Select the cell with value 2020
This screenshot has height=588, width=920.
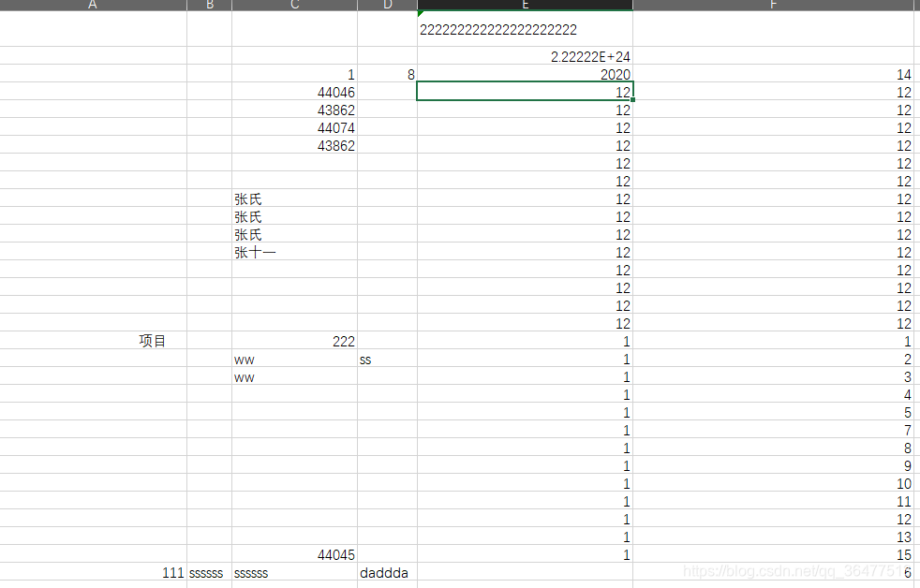(525, 74)
